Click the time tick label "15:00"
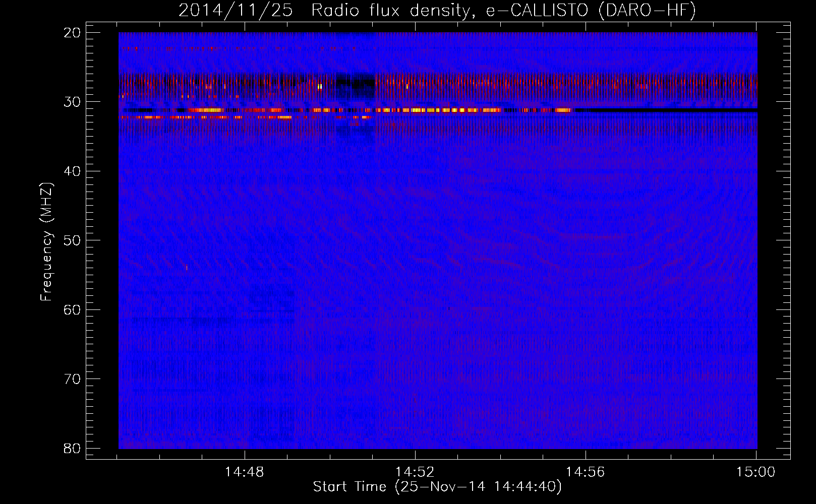 755,472
